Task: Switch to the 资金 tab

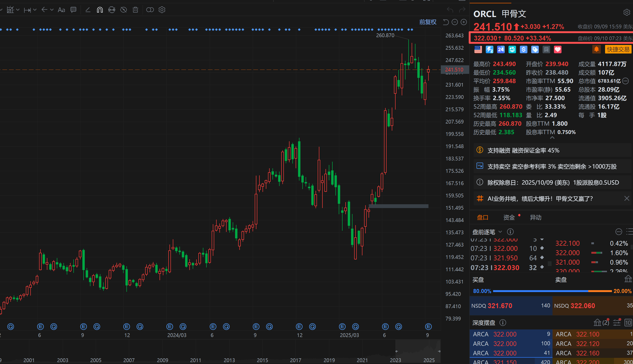Action: coord(509,218)
